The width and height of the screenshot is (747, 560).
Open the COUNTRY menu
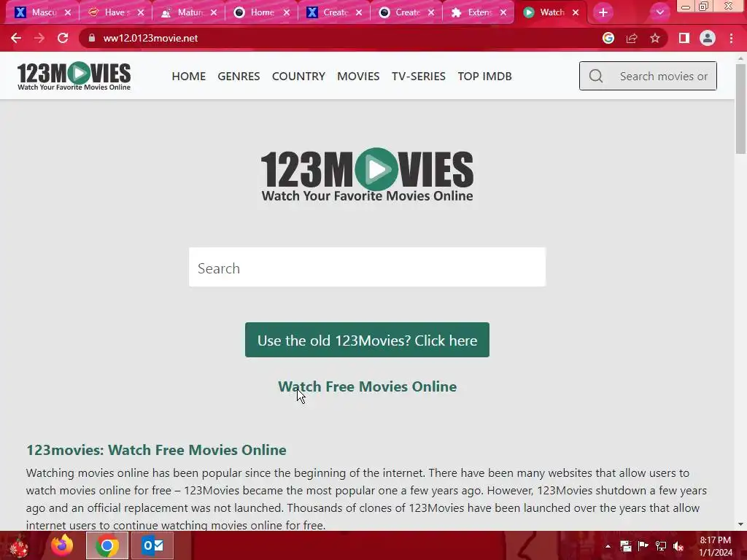tap(298, 76)
